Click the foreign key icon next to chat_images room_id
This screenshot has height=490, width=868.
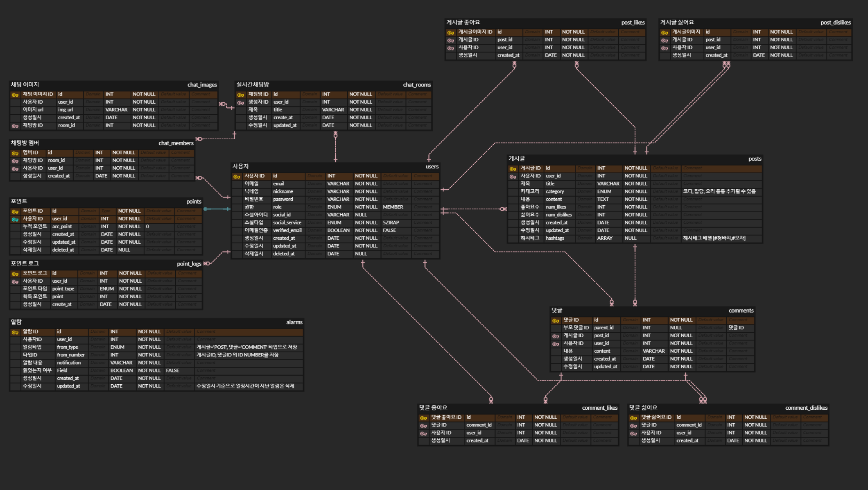click(x=15, y=126)
